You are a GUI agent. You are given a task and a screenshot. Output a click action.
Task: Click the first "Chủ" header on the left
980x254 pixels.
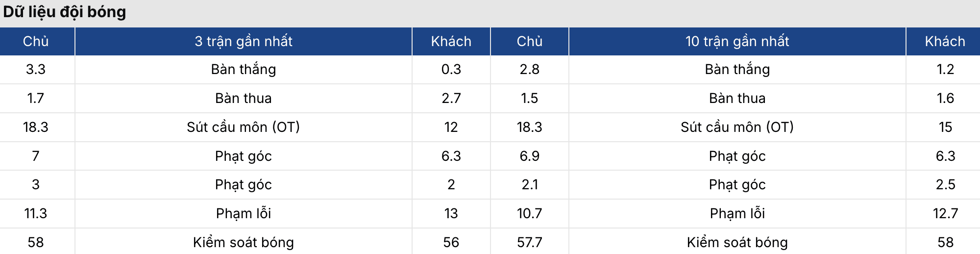coord(36,41)
